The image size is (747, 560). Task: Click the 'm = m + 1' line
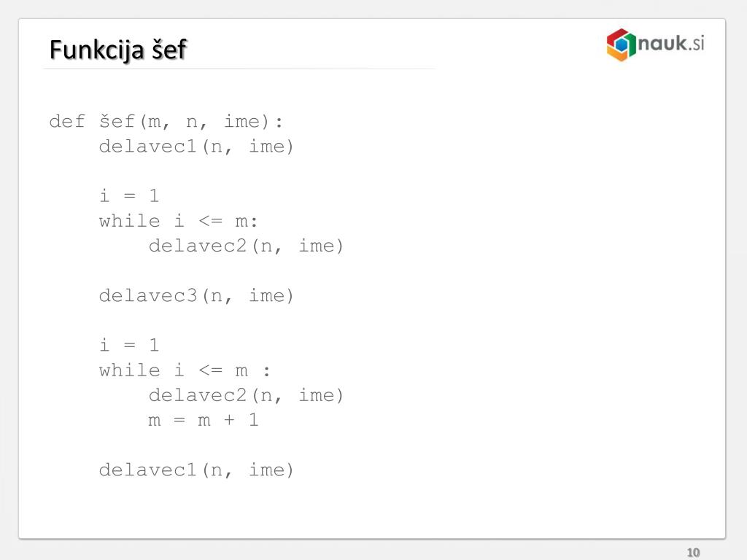click(204, 421)
